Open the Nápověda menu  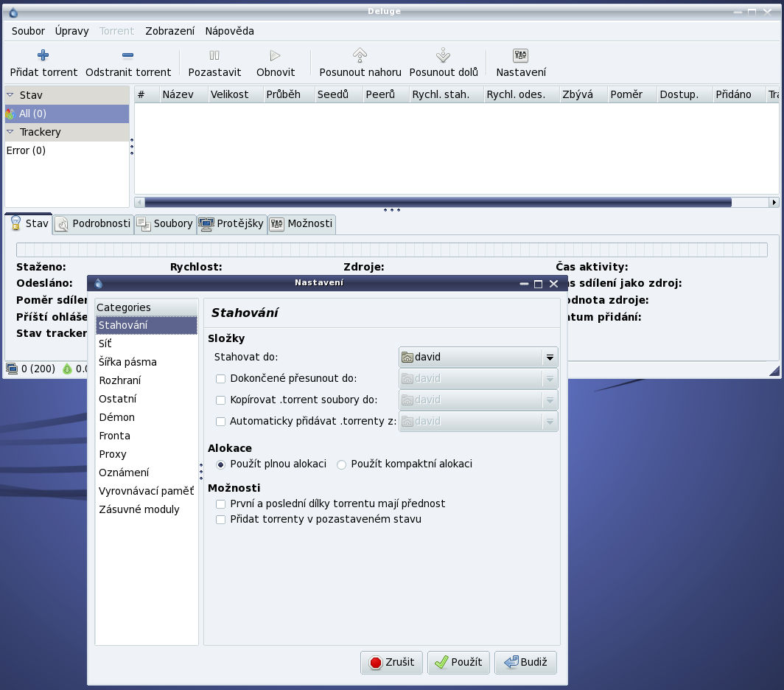coord(229,31)
